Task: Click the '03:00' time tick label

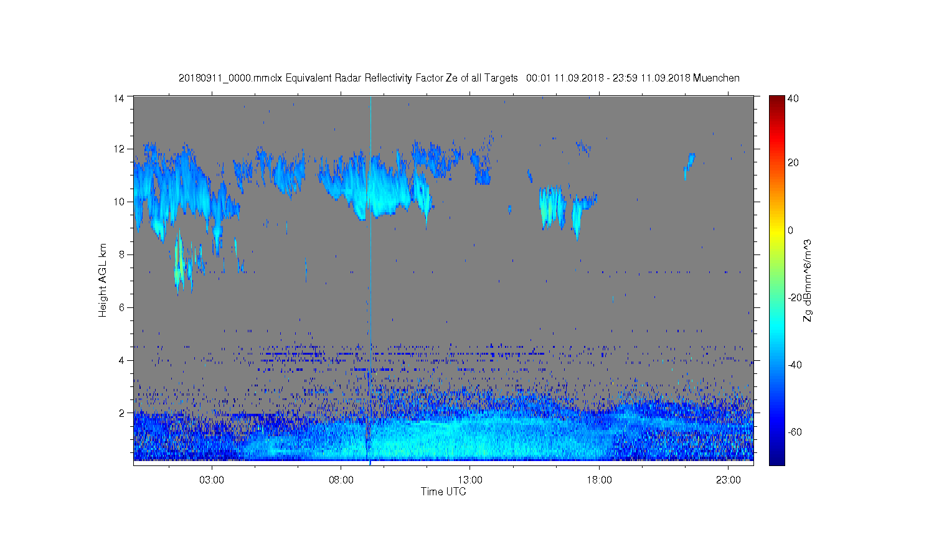Action: 212,480
